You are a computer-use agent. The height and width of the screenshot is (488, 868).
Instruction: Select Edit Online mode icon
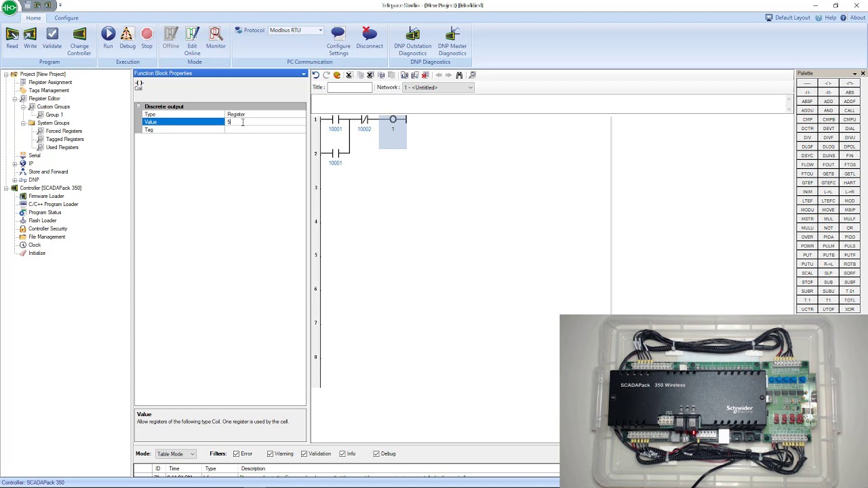(192, 35)
